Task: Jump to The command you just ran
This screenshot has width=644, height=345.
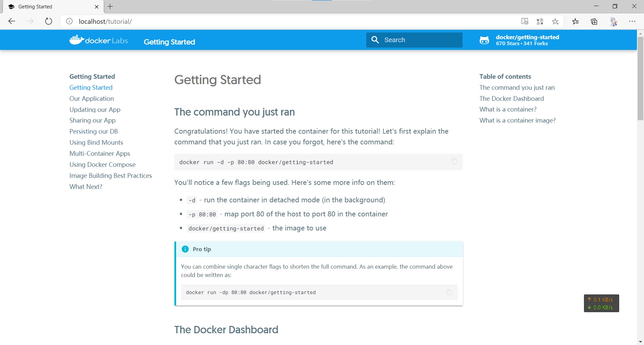Action: 517,87
